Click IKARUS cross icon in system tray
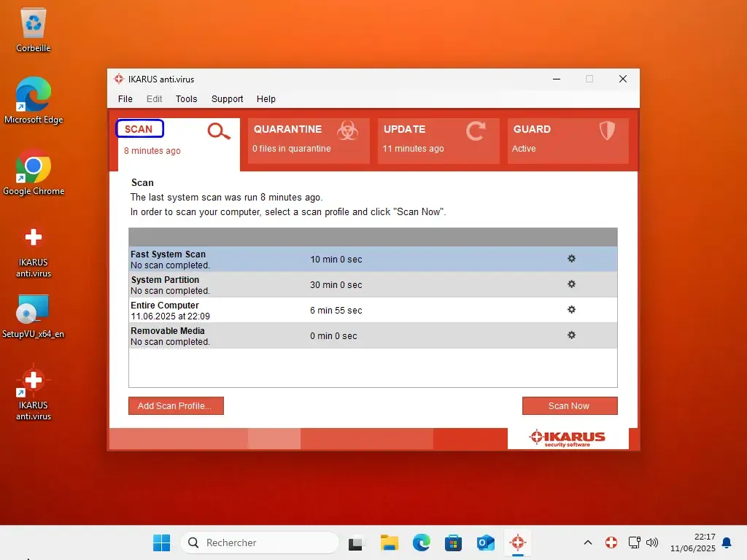Viewport: 747px width, 560px height. 611,542
